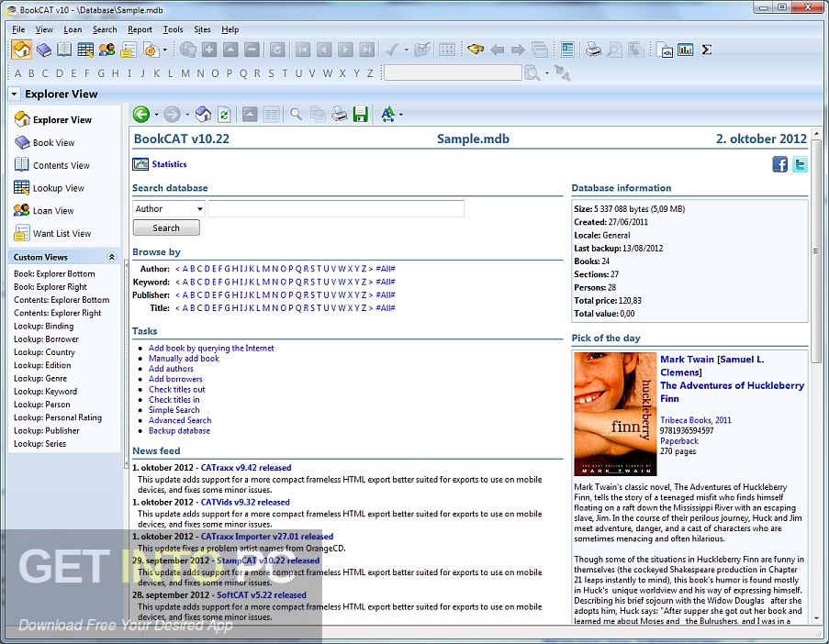The height and width of the screenshot is (644, 829).
Task: Open dropdown arrow beside custom views toolbar icon
Action: [x=164, y=50]
